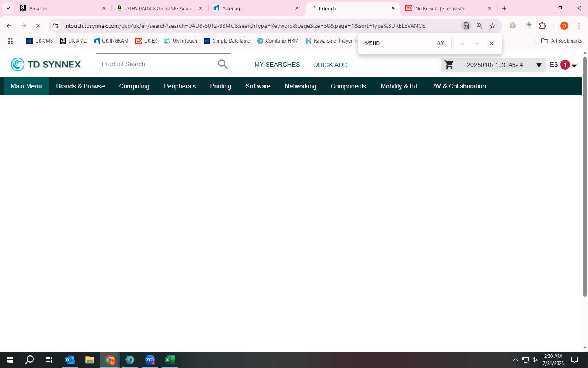The image size is (588, 368).
Task: Open UK EX bookmark
Action: [x=146, y=41]
